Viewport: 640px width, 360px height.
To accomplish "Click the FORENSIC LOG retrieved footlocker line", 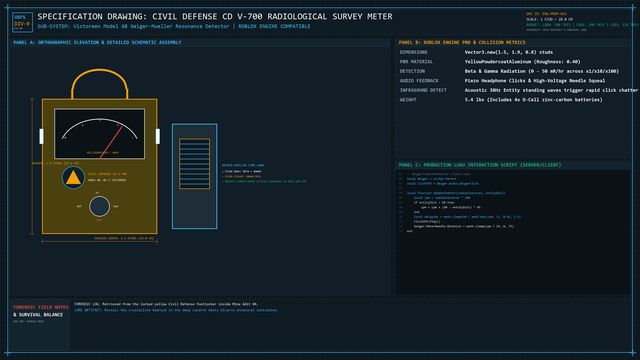I will click(166, 304).
